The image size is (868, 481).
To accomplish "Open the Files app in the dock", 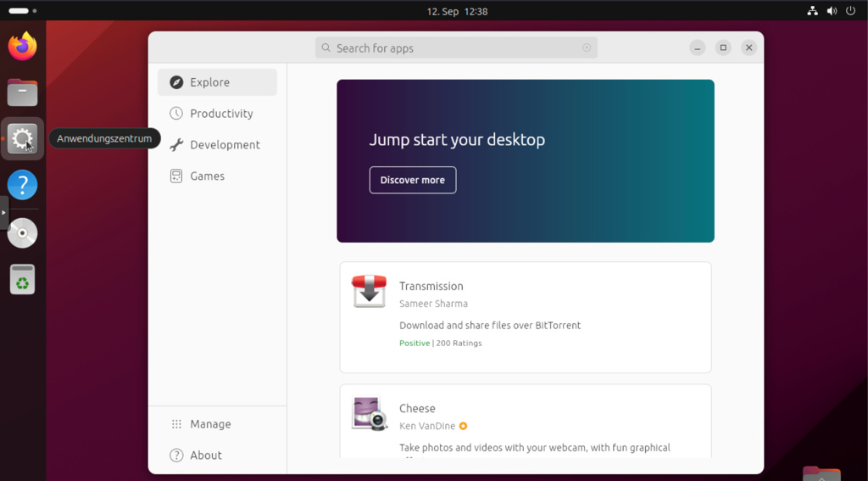I will (22, 92).
